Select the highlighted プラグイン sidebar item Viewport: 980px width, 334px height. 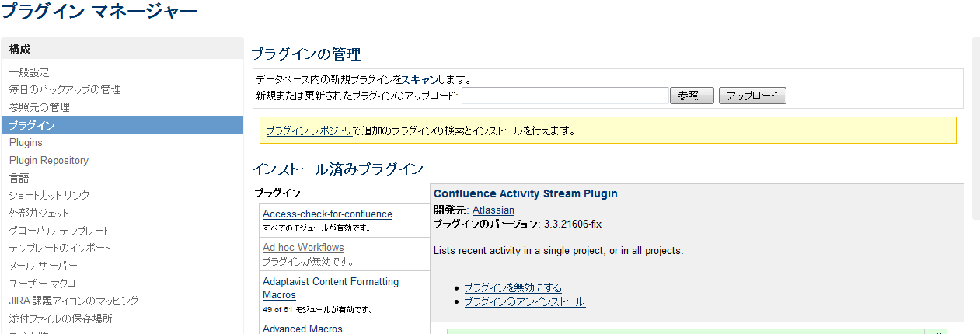[122, 125]
